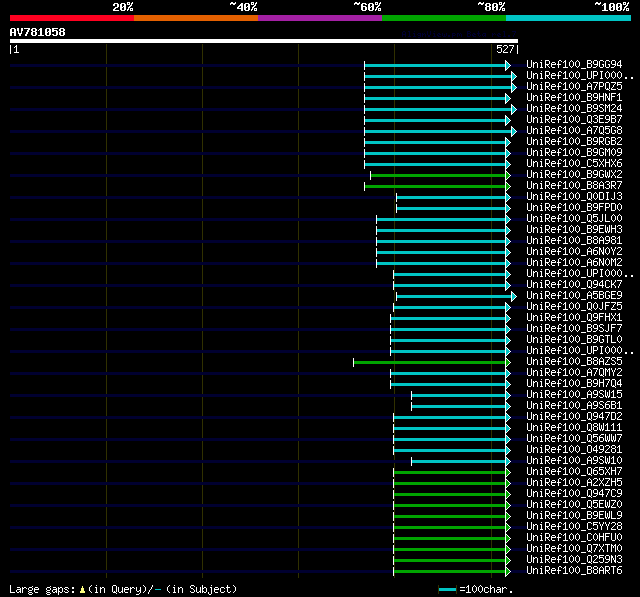Click the orange ~40% identity legend segment

pos(196,18)
